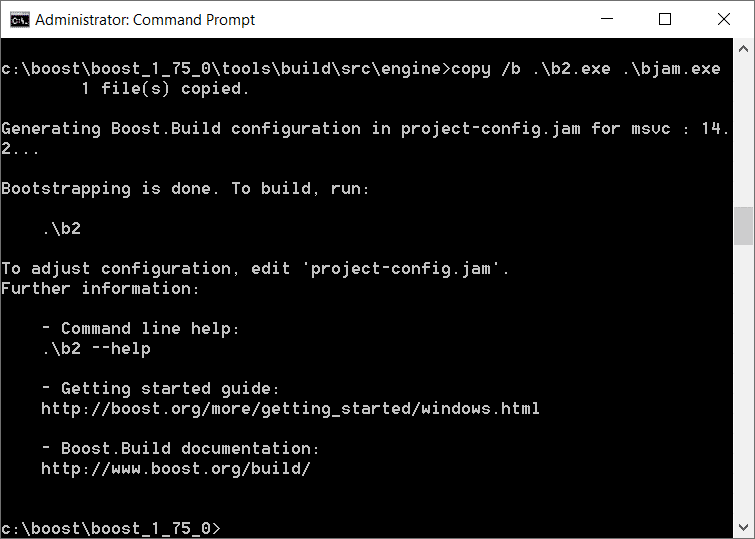The height and width of the screenshot is (539, 755).
Task: Click the 'copy /b .\b2.exe .\bjam.exe' command
Action: 586,69
